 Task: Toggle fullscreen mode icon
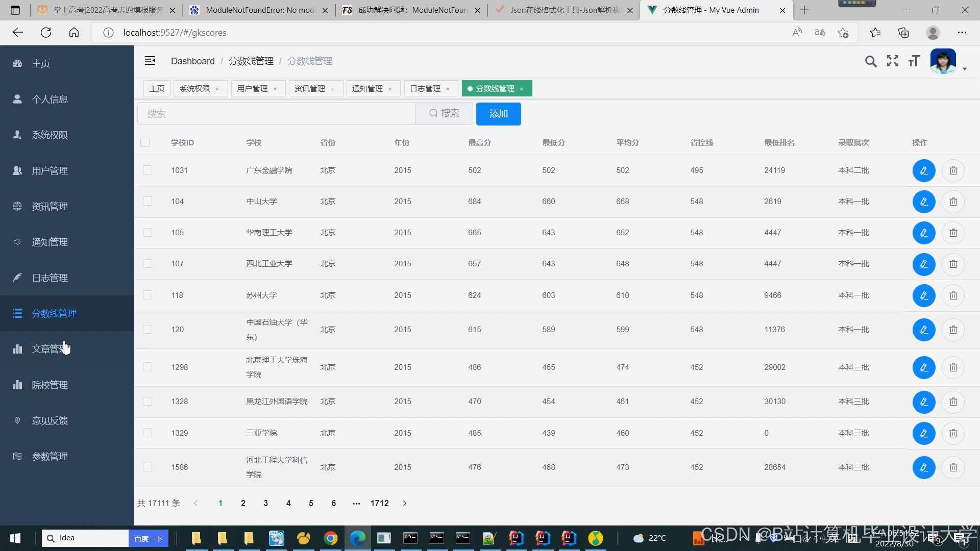[893, 61]
